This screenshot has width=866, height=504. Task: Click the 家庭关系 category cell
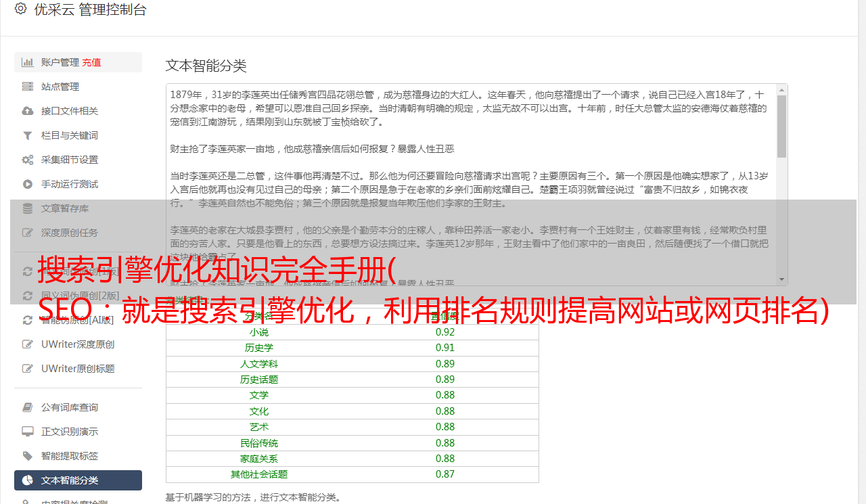[x=259, y=459]
